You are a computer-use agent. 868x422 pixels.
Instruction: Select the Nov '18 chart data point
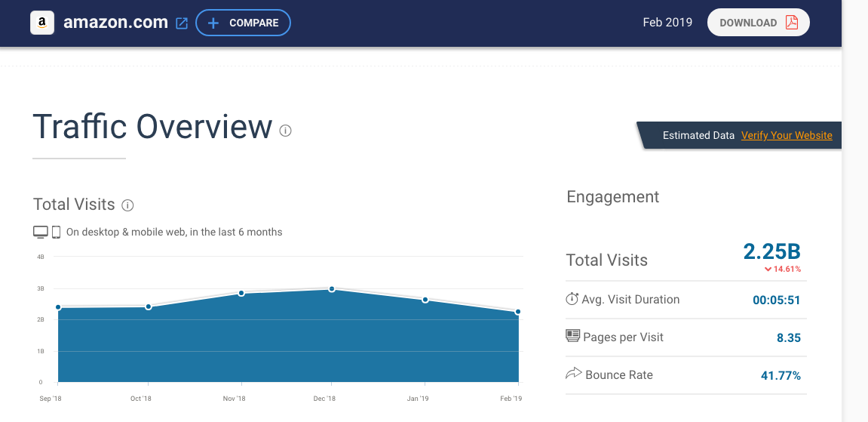241,293
